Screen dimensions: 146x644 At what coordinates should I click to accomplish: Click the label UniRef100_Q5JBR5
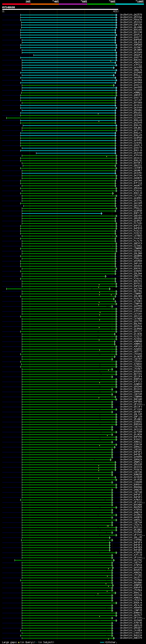point(131,50)
